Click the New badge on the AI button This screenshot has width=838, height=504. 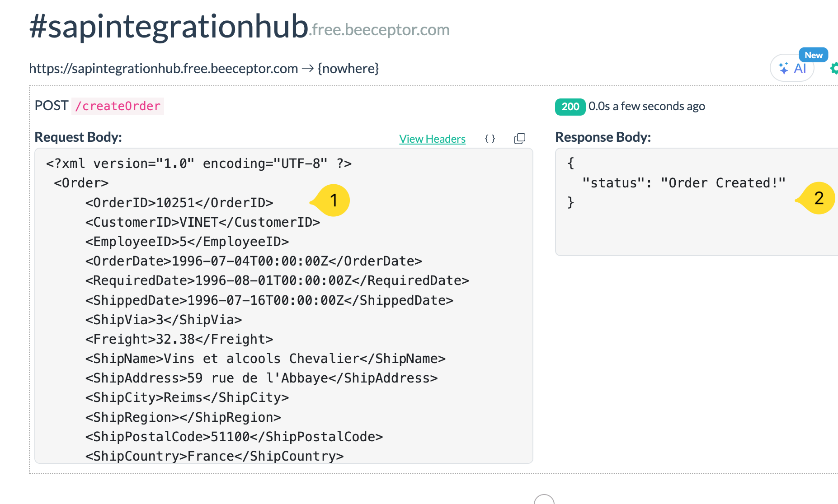tap(813, 55)
